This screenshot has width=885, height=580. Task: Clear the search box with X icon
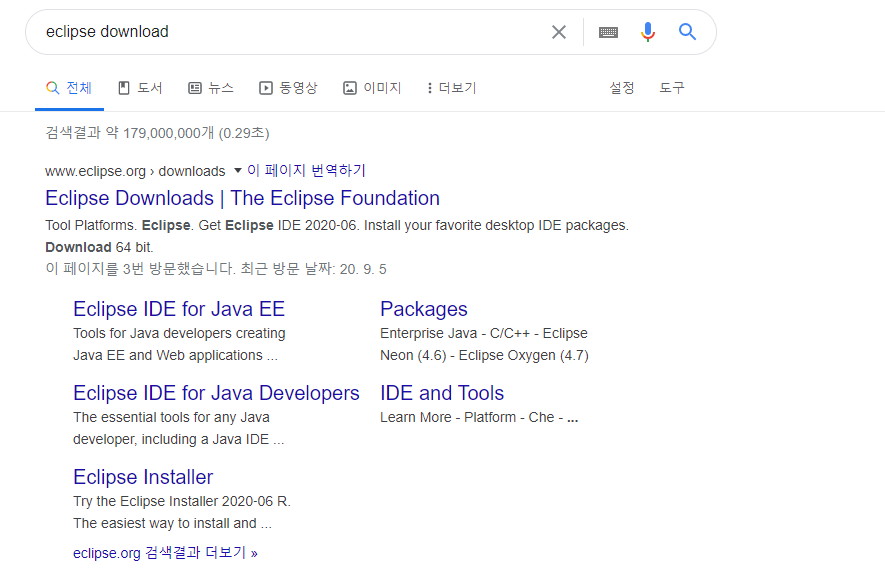click(558, 32)
